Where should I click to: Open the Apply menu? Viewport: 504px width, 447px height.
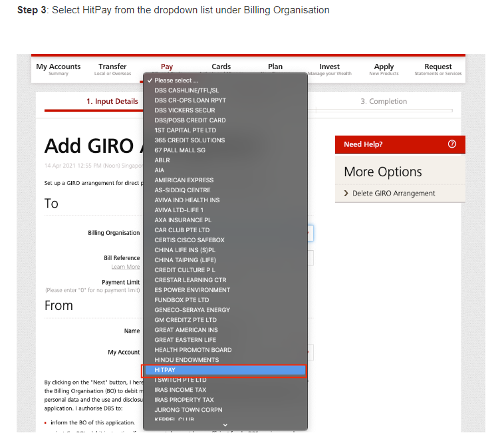(x=384, y=69)
